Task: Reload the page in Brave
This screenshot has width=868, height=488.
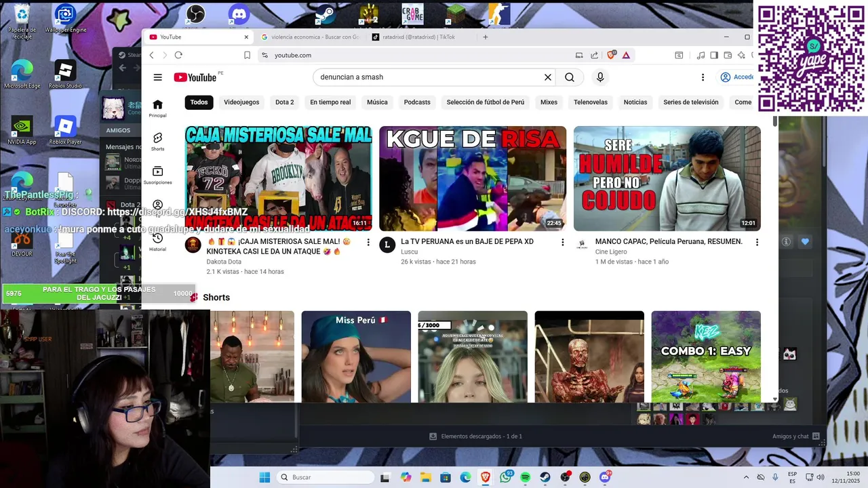Action: [178, 55]
